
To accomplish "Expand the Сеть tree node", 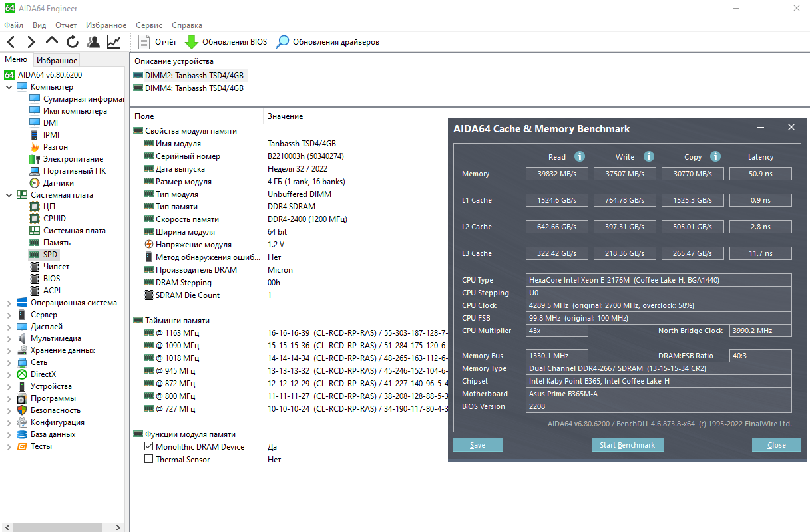I will [9, 362].
